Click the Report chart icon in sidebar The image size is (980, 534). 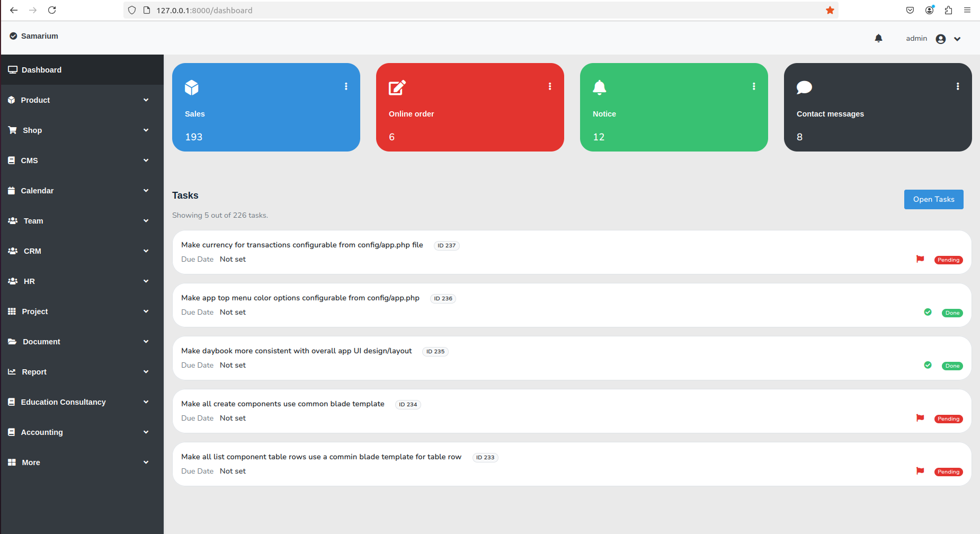(12, 372)
